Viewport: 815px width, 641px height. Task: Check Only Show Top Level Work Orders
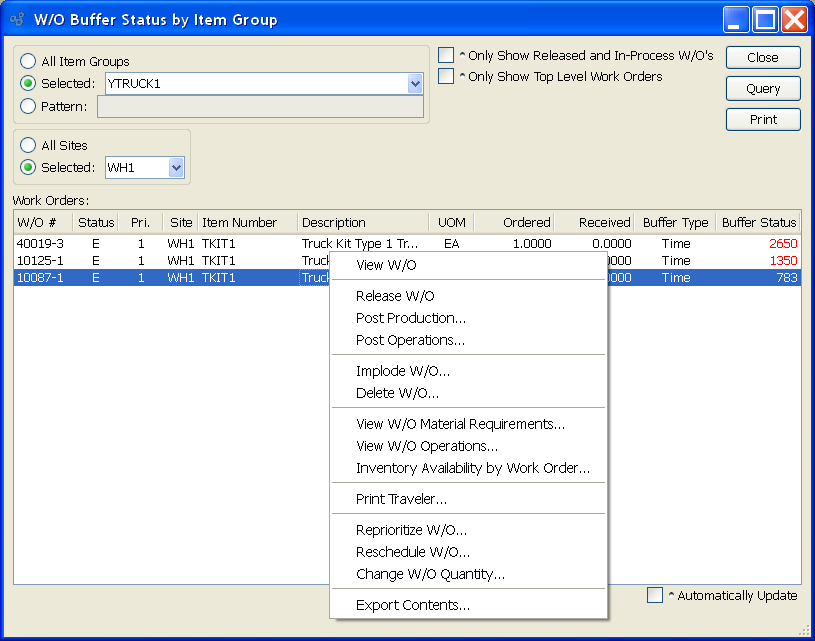pos(446,76)
